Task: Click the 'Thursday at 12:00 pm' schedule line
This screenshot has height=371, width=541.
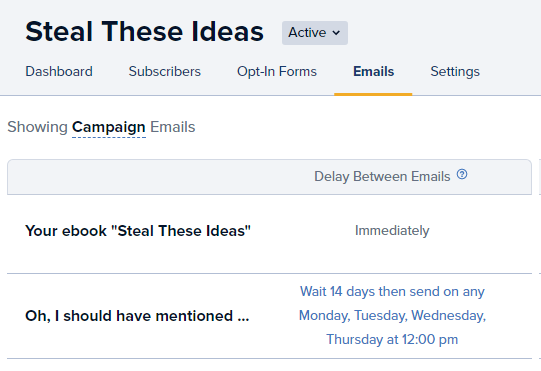Action: [392, 339]
